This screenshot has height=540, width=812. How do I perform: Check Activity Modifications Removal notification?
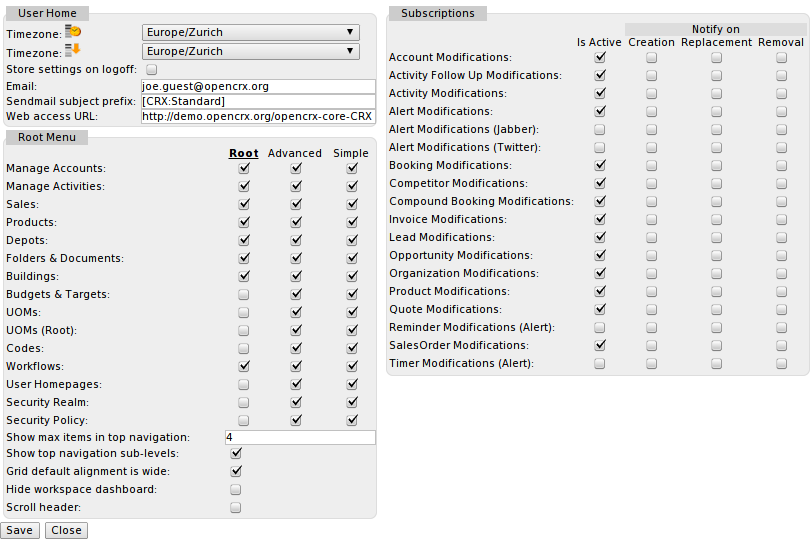pyautogui.click(x=781, y=94)
